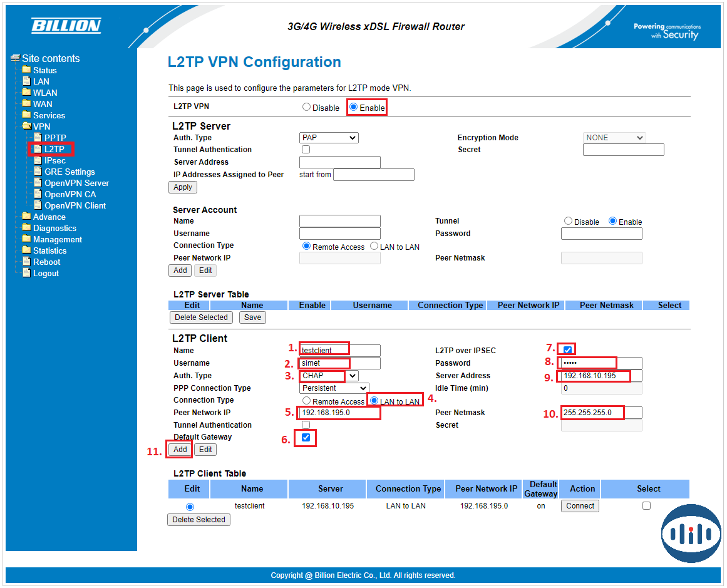727x588 pixels.
Task: Select Remote Access radio in L2TP Client
Action: pyautogui.click(x=306, y=401)
